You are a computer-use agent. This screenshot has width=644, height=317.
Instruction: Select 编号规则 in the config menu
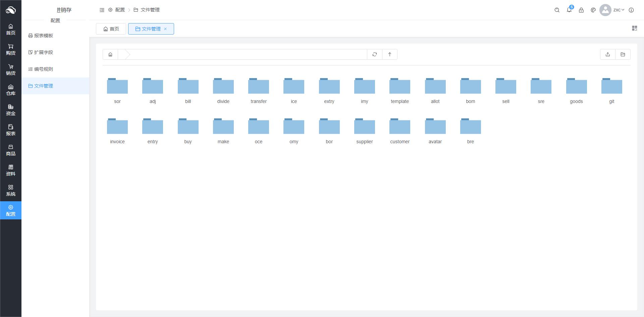(x=43, y=69)
